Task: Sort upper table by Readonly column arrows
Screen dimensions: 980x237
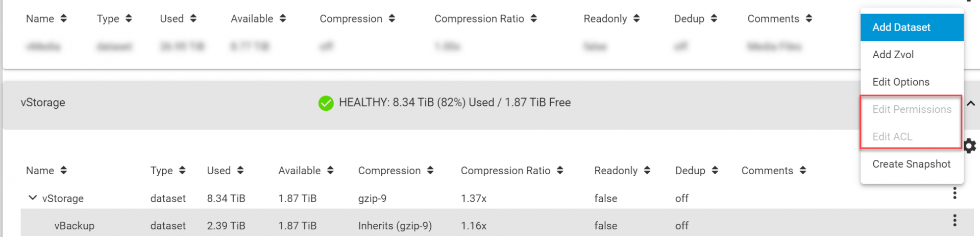Action: [636, 18]
